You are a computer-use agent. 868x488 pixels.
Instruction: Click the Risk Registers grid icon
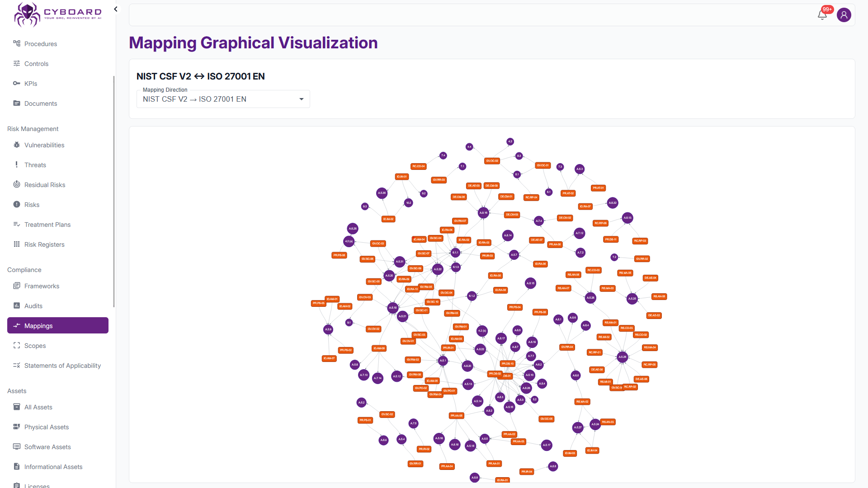pos(17,244)
